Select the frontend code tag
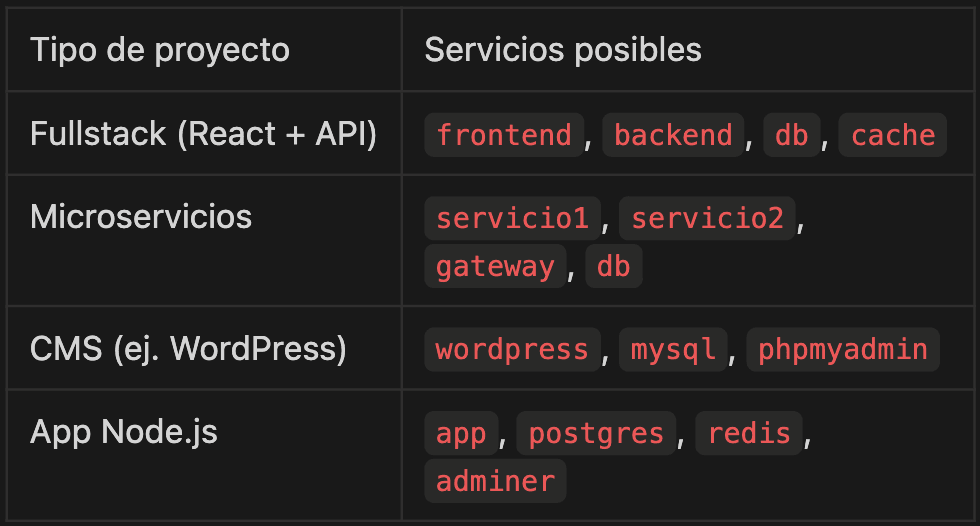This screenshot has width=980, height=526. [x=504, y=135]
